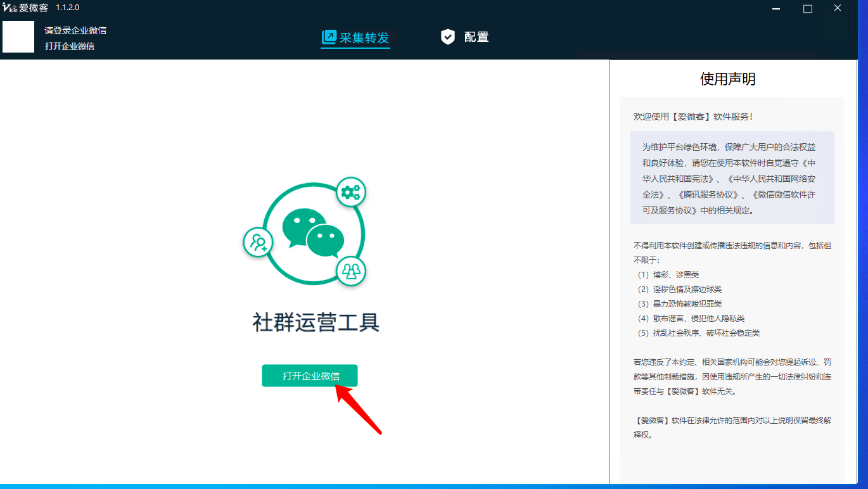Click the 社群运营工具 heading
The width and height of the screenshot is (868, 489).
tap(316, 322)
